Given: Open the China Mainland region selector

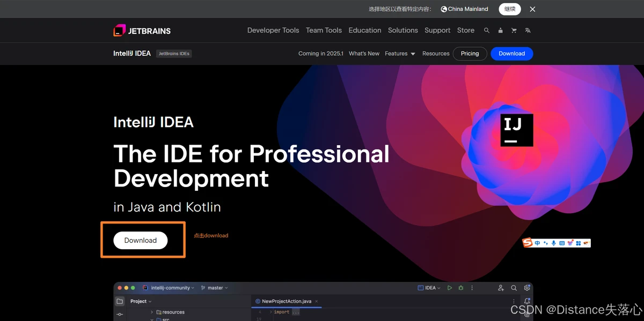Looking at the screenshot, I should [464, 9].
